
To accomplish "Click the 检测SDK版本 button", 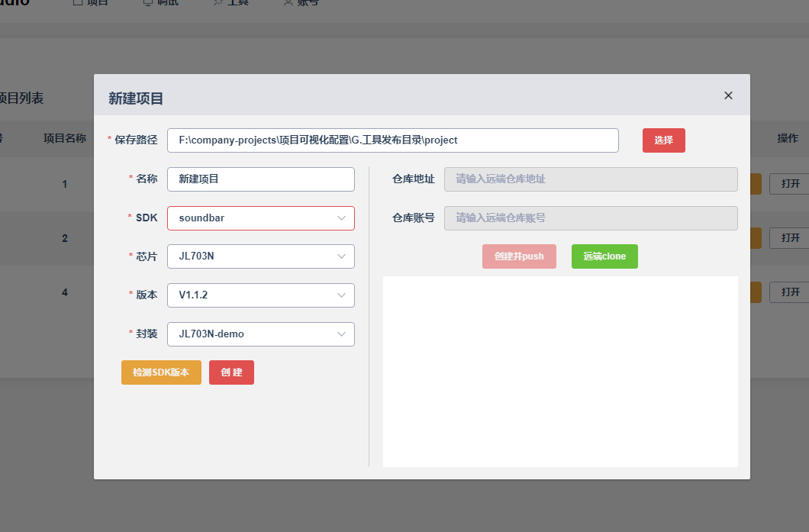I will (161, 372).
